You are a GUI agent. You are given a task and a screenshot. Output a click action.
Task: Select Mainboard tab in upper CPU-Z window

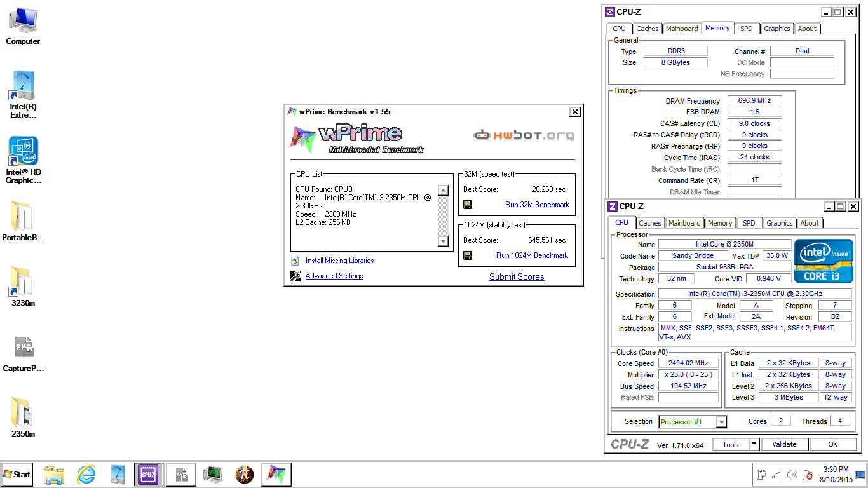point(682,29)
